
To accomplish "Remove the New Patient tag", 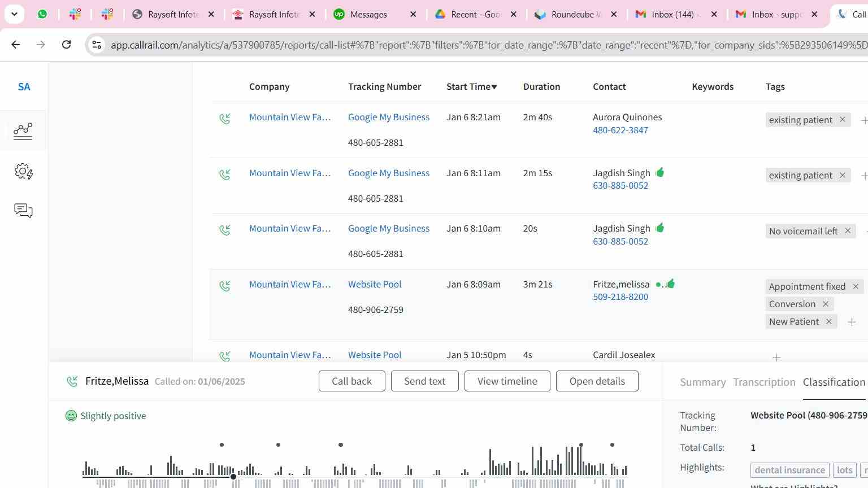I will 829,321.
